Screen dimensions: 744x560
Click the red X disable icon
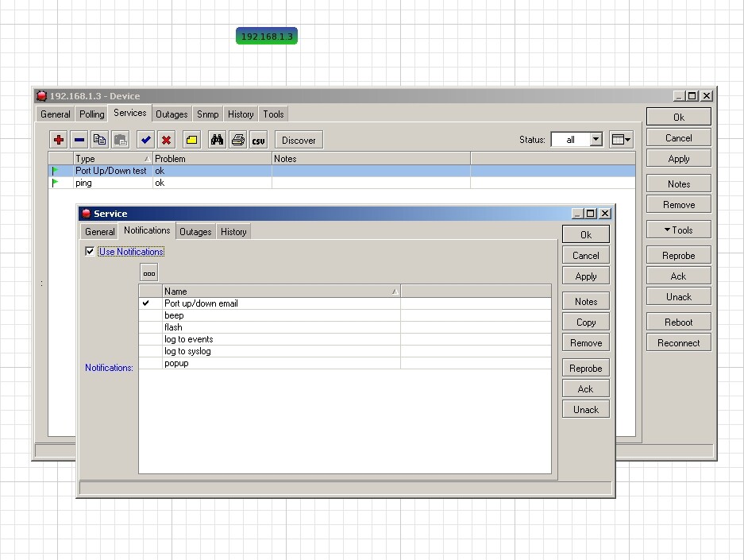coord(166,140)
